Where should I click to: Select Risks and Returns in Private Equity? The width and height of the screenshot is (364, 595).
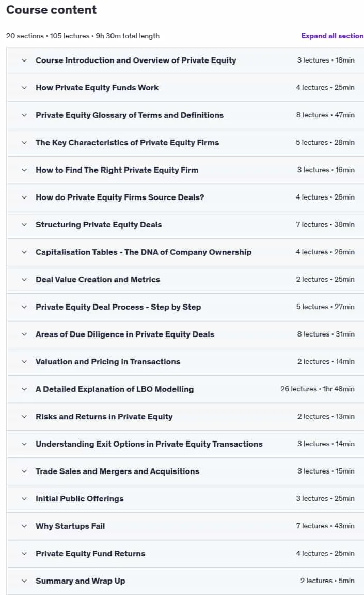coord(104,416)
